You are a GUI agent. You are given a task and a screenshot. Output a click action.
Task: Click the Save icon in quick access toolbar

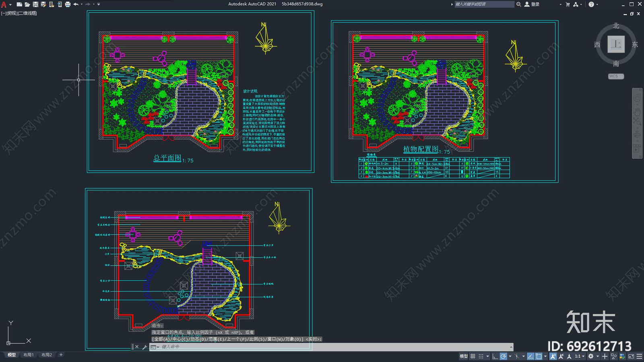coord(35,4)
